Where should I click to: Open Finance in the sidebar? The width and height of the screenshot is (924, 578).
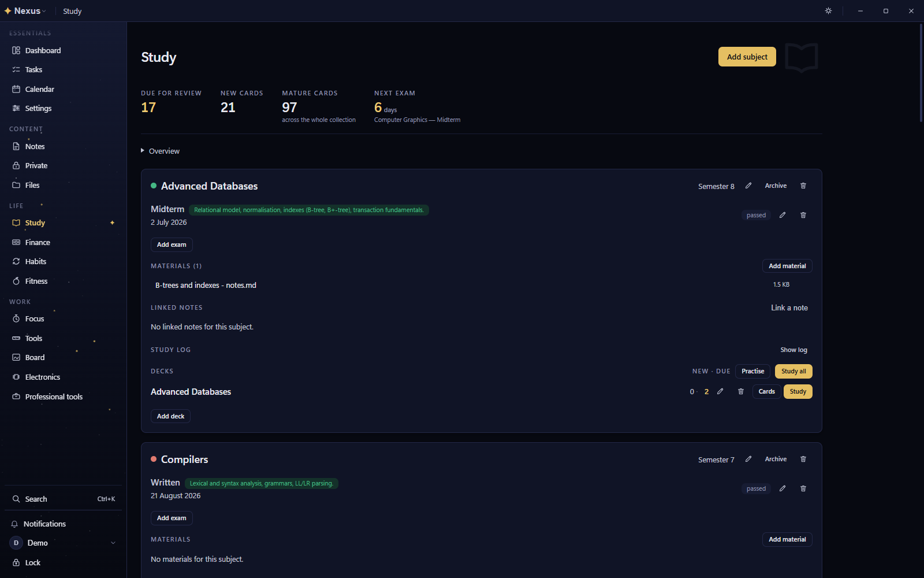(64, 243)
